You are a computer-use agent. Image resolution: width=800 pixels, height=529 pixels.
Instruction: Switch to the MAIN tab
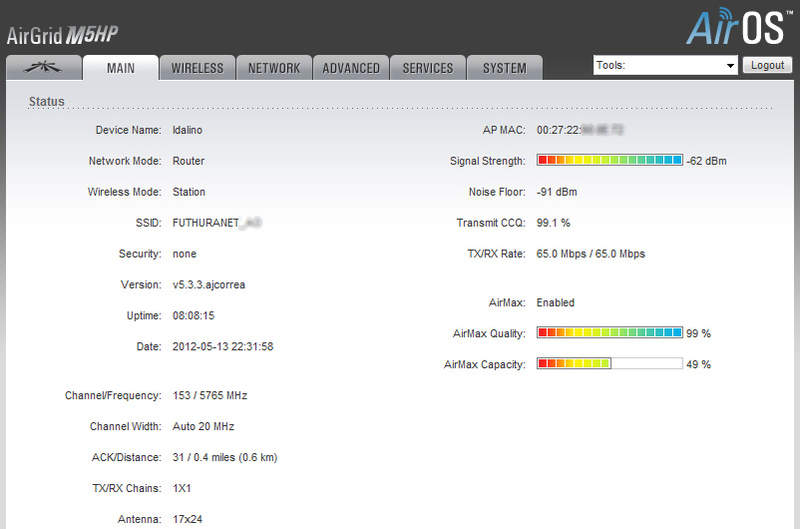pyautogui.click(x=120, y=68)
